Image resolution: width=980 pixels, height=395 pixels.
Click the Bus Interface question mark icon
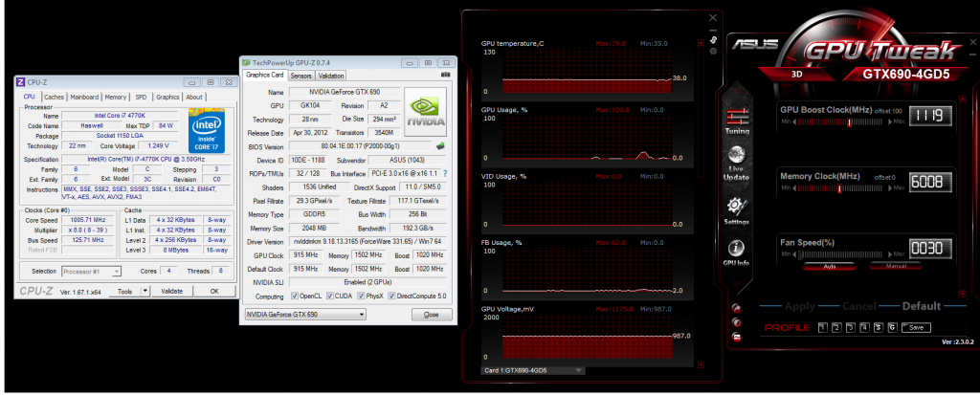click(x=445, y=173)
